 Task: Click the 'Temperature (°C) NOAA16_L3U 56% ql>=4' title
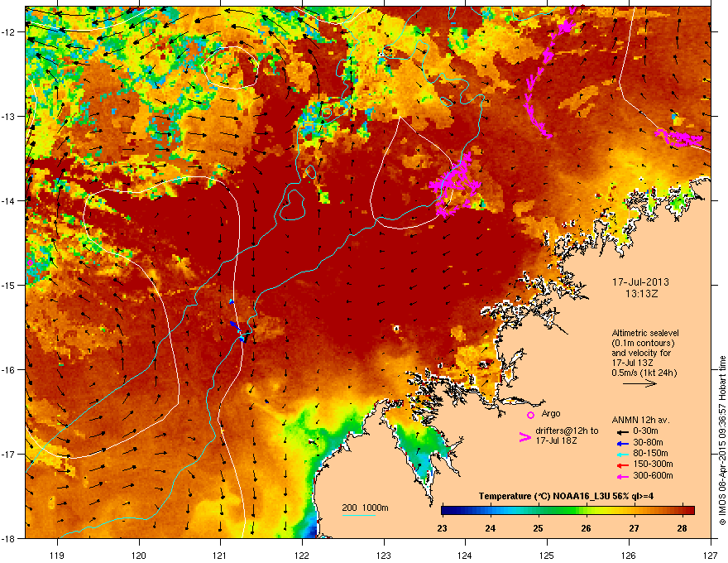pos(566,496)
